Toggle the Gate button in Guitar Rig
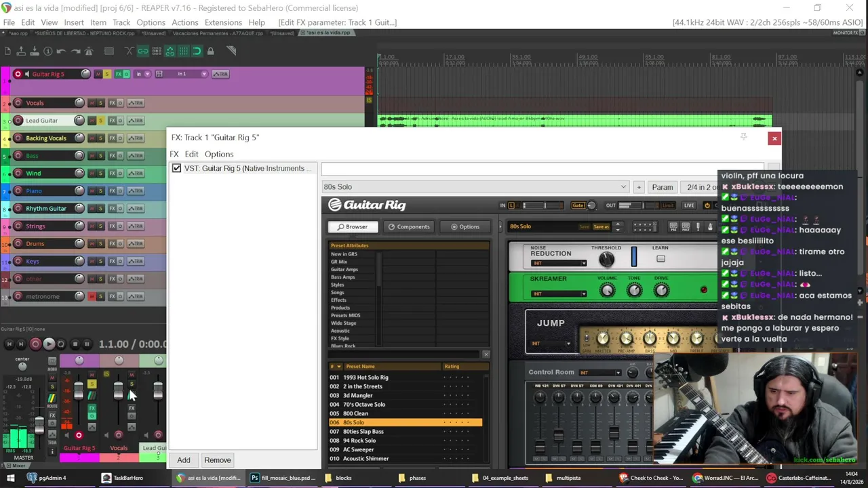 point(578,205)
